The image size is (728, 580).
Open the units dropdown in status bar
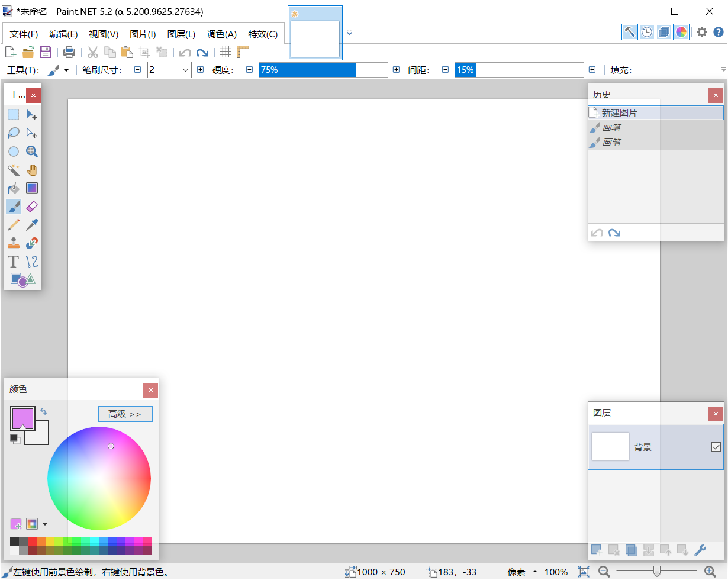tap(535, 572)
